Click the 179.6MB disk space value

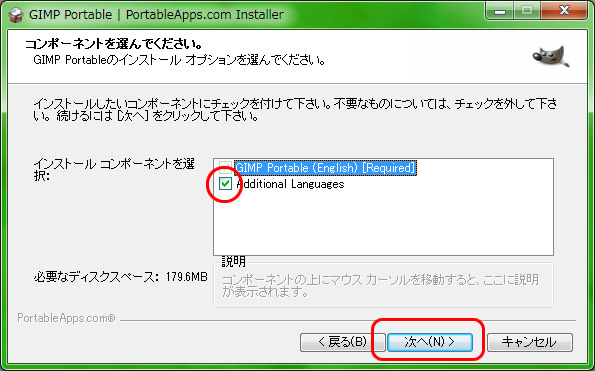pyautogui.click(x=187, y=277)
